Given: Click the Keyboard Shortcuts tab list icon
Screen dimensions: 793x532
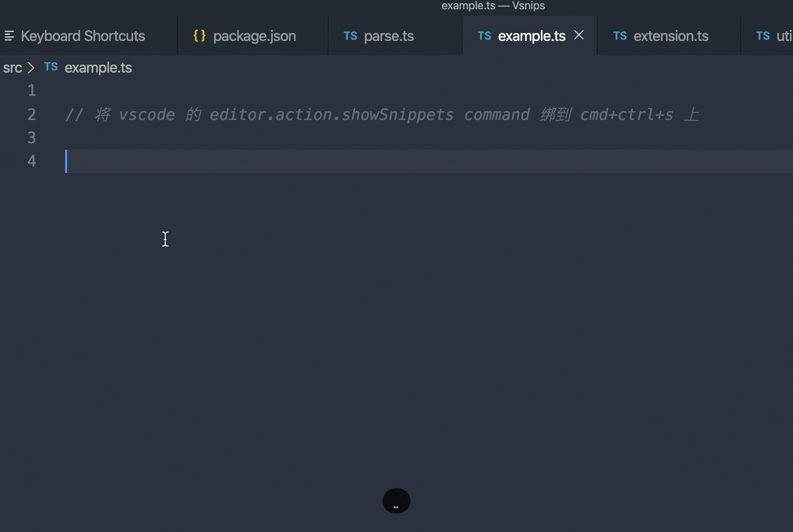Looking at the screenshot, I should click(x=9, y=36).
